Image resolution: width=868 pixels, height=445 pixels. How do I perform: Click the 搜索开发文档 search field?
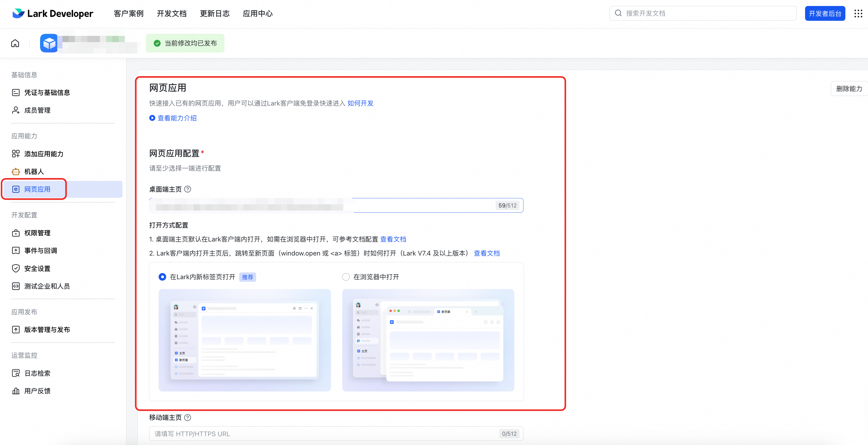coord(703,14)
